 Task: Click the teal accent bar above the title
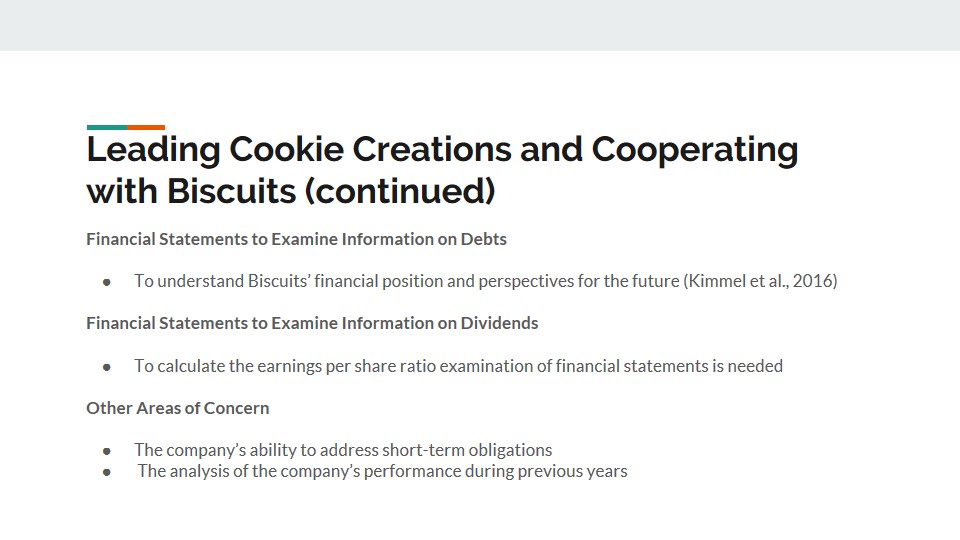pos(106,127)
